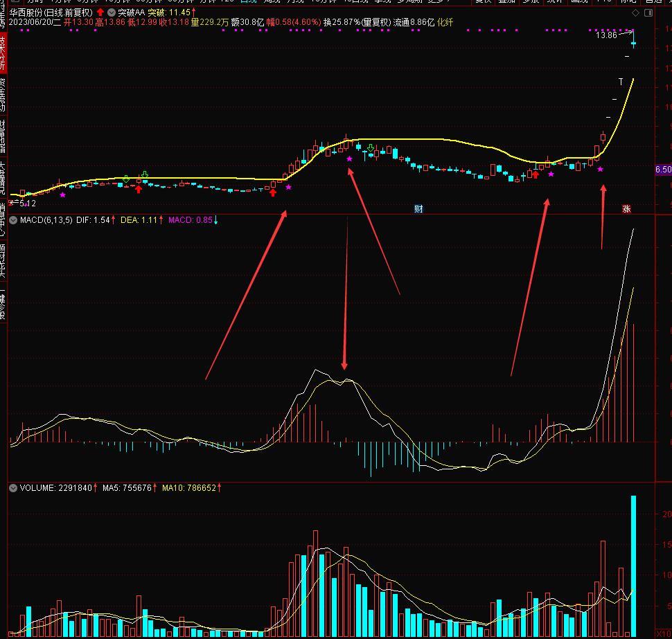Click the red up arrow beside 华西股份 title
This screenshot has height=639, width=672.
pyautogui.click(x=100, y=12)
